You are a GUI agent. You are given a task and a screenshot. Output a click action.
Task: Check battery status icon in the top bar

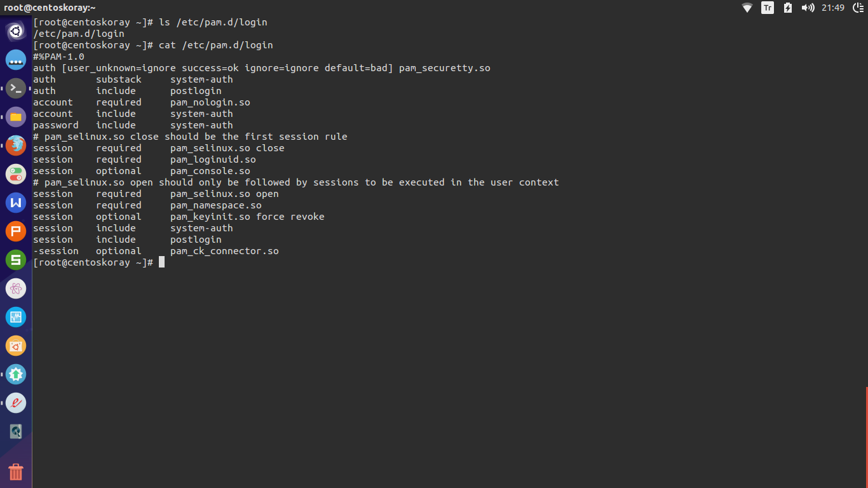pos(788,8)
